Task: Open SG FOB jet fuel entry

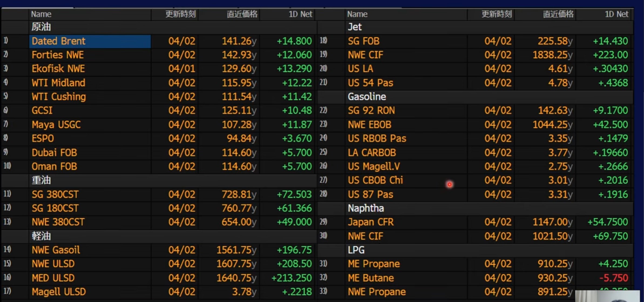Action: click(x=363, y=41)
